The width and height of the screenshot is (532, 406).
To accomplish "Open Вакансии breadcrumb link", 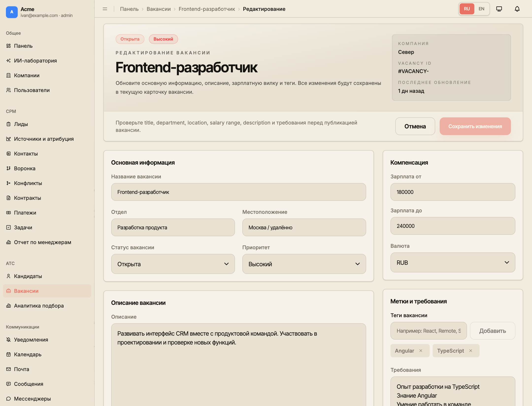I will pyautogui.click(x=159, y=9).
